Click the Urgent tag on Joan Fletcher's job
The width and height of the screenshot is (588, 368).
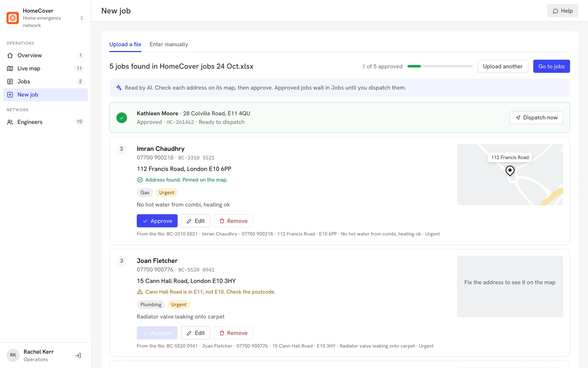tap(179, 304)
